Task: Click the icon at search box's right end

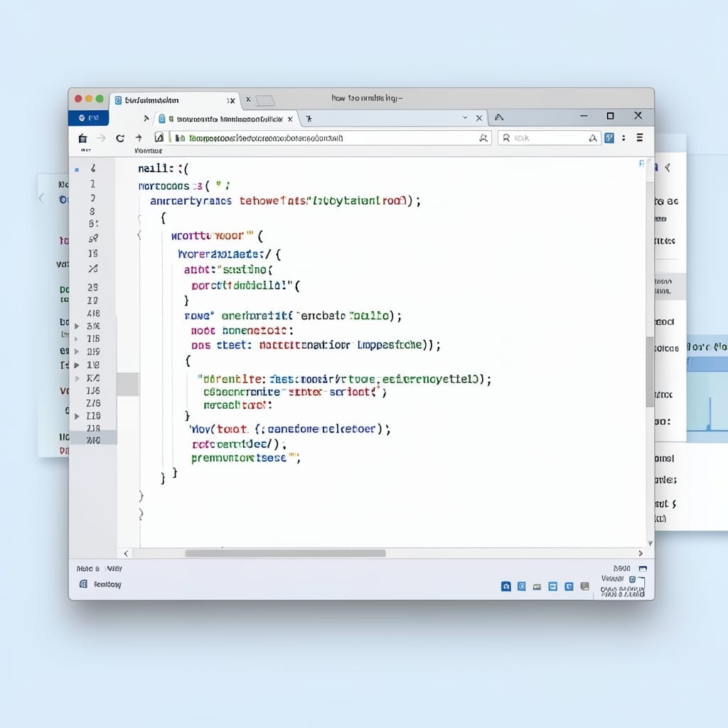Action: (592, 138)
